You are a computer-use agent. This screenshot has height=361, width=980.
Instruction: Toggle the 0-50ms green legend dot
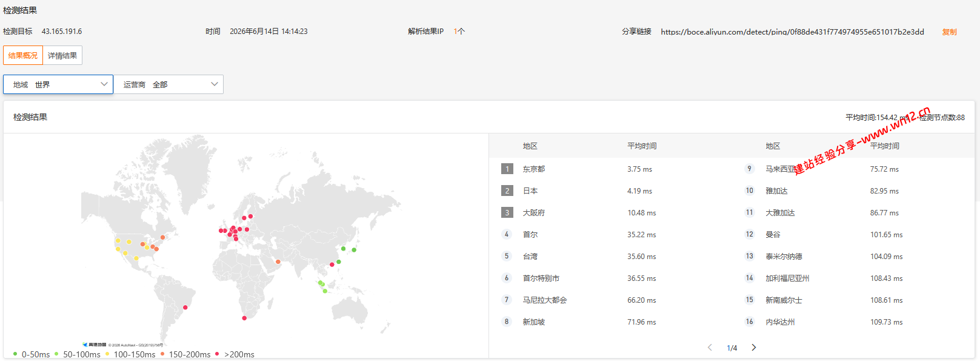coord(15,354)
